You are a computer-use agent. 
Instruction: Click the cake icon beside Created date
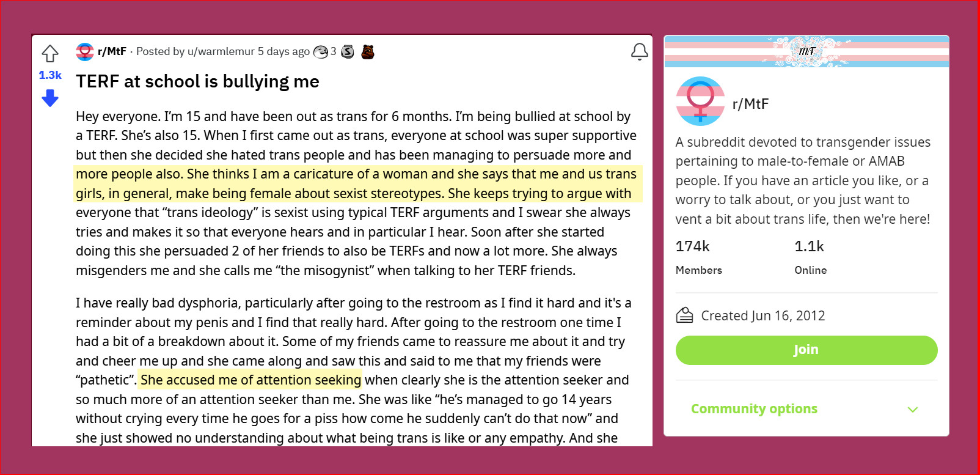coord(684,315)
